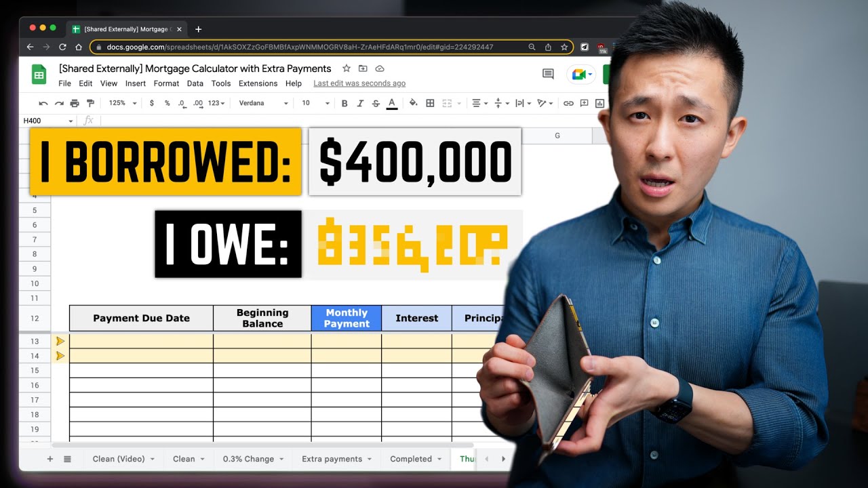
Task: Open version history via Last edit link
Action: (x=359, y=83)
